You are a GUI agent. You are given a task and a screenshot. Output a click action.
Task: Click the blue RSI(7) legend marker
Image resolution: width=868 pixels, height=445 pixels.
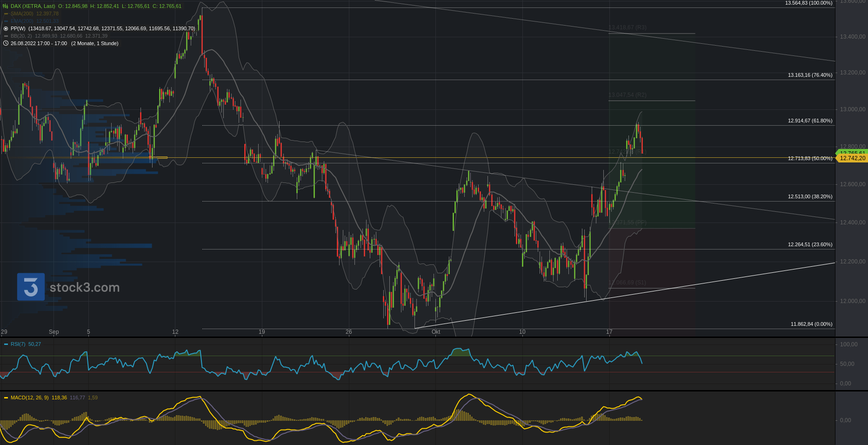6,344
